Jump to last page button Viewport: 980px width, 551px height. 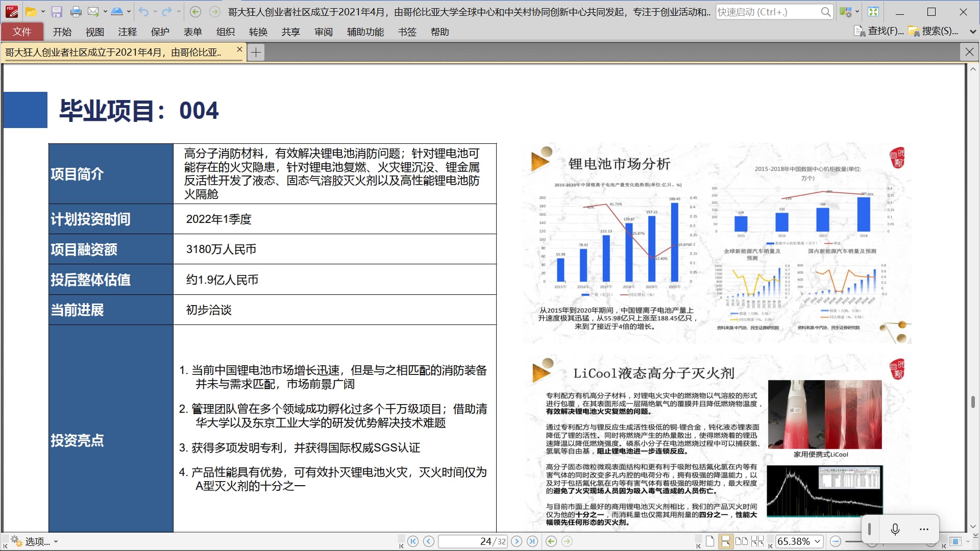(532, 541)
